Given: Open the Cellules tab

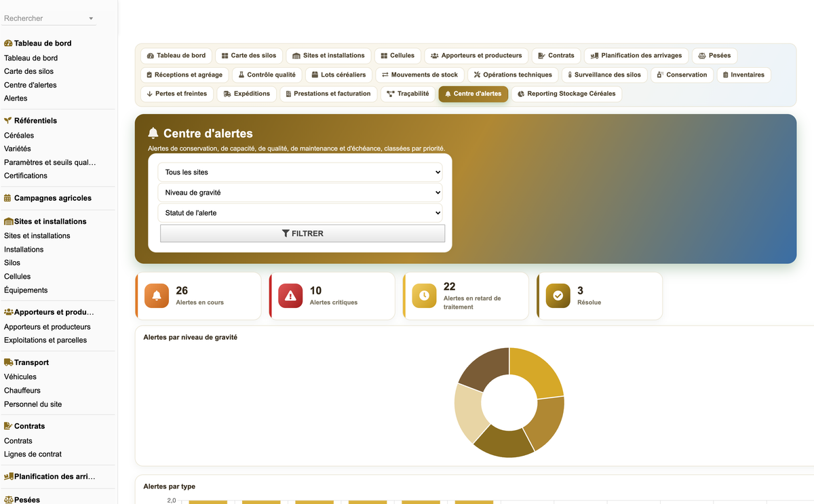Looking at the screenshot, I should tap(398, 56).
